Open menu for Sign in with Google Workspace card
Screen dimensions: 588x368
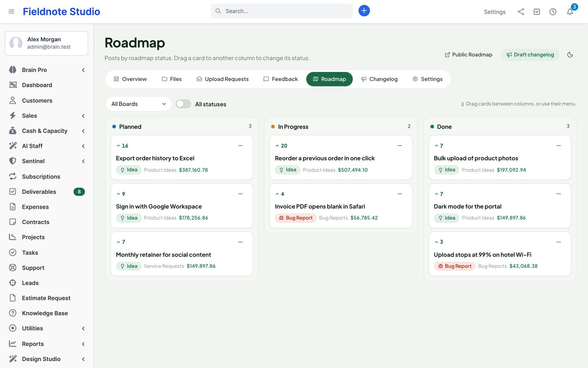(x=240, y=194)
